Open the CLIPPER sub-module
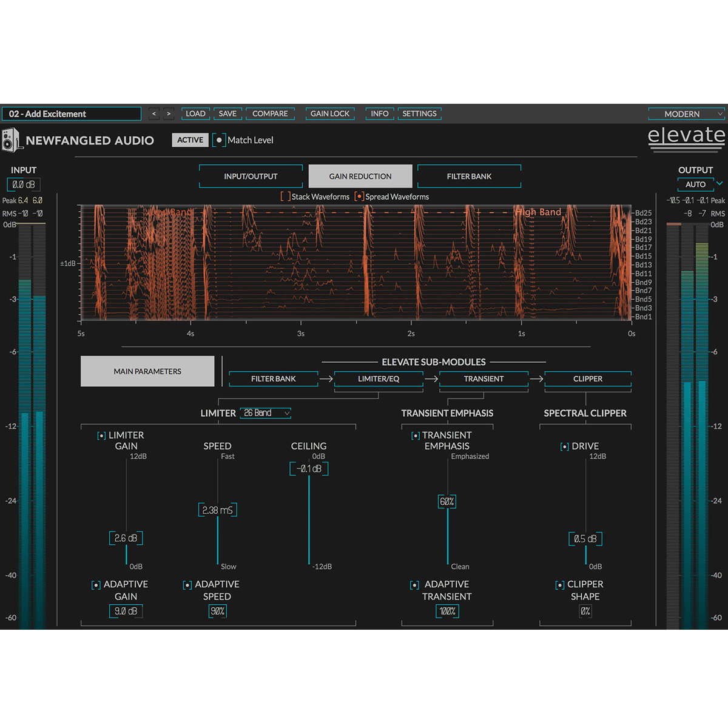This screenshot has height=728, width=728. click(x=588, y=379)
